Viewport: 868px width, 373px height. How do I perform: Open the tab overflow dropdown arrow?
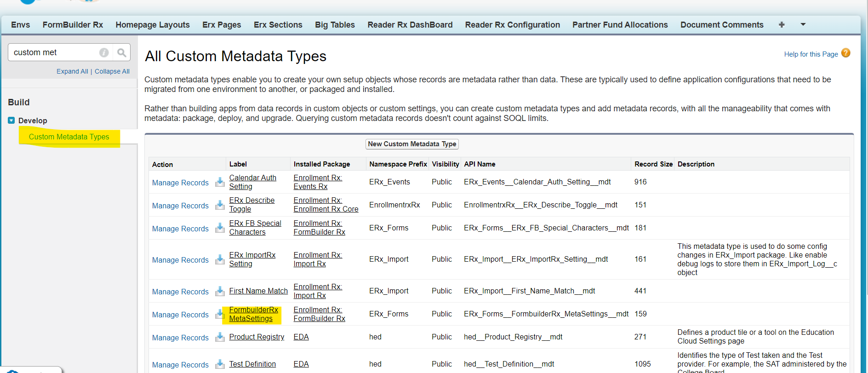coord(803,24)
